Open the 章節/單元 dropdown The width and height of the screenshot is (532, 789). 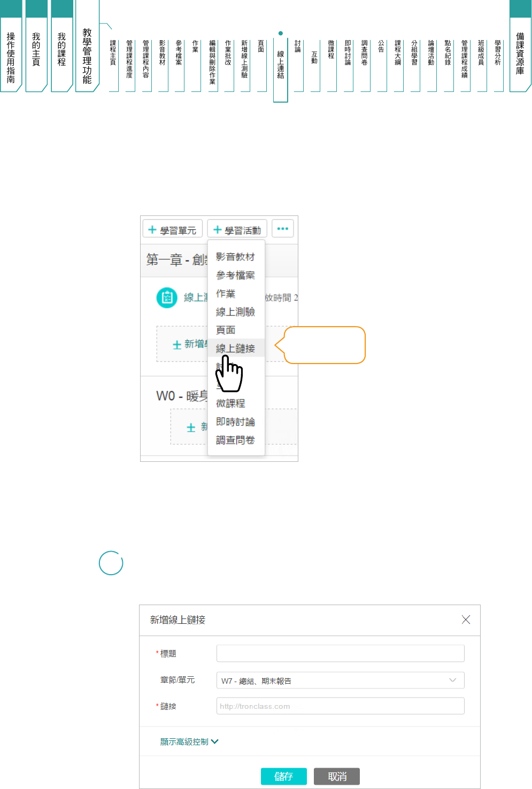point(340,680)
